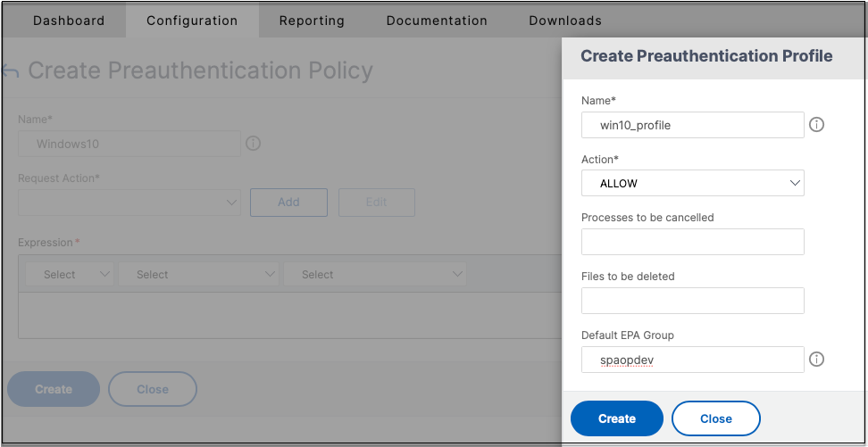Click the info icon next to Windows10 name
This screenshot has height=447, width=868.
click(253, 144)
